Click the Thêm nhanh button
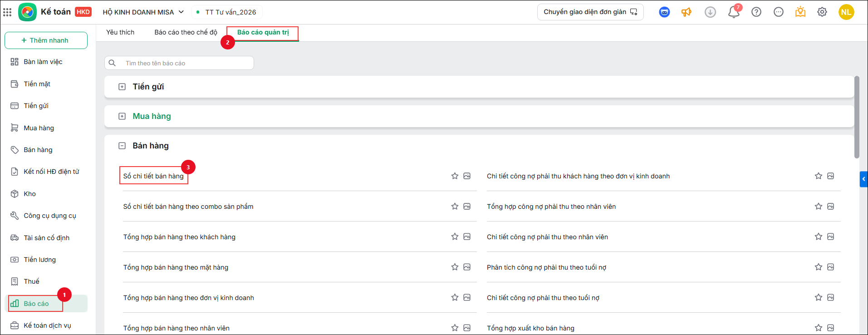 click(46, 40)
